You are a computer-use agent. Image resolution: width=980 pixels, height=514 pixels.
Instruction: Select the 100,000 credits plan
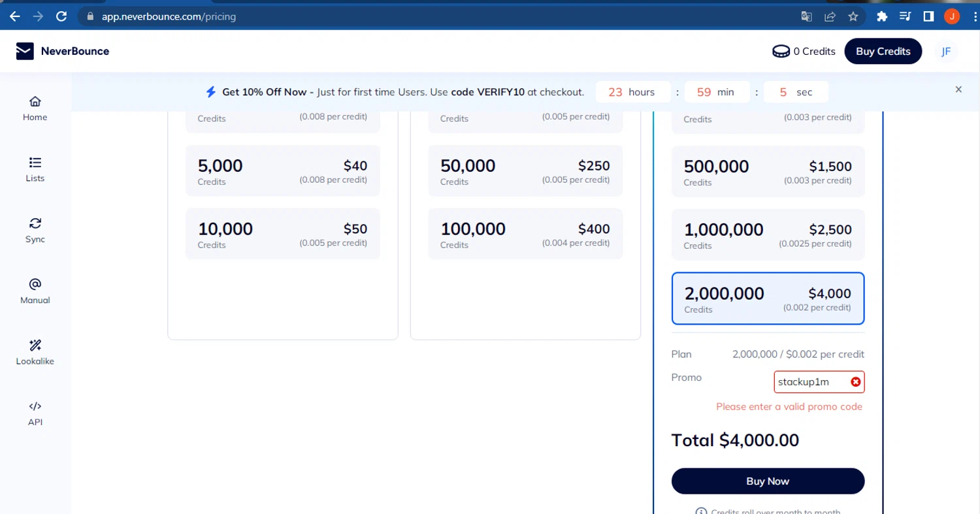coord(525,234)
